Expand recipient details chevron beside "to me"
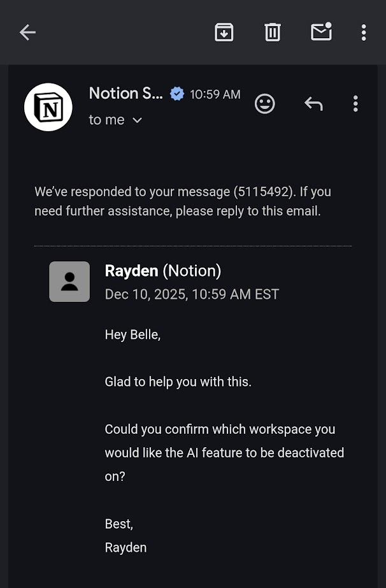The height and width of the screenshot is (588, 386). (x=137, y=120)
